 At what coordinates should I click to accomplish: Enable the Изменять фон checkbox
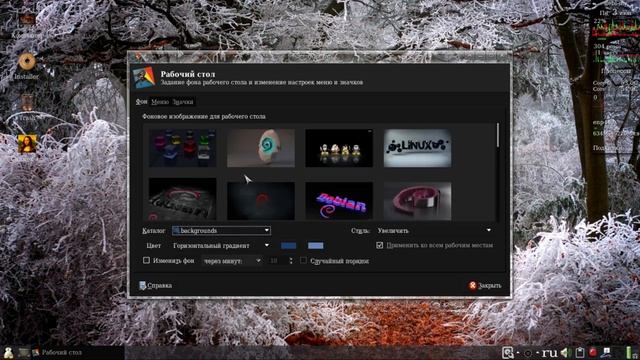(146, 260)
